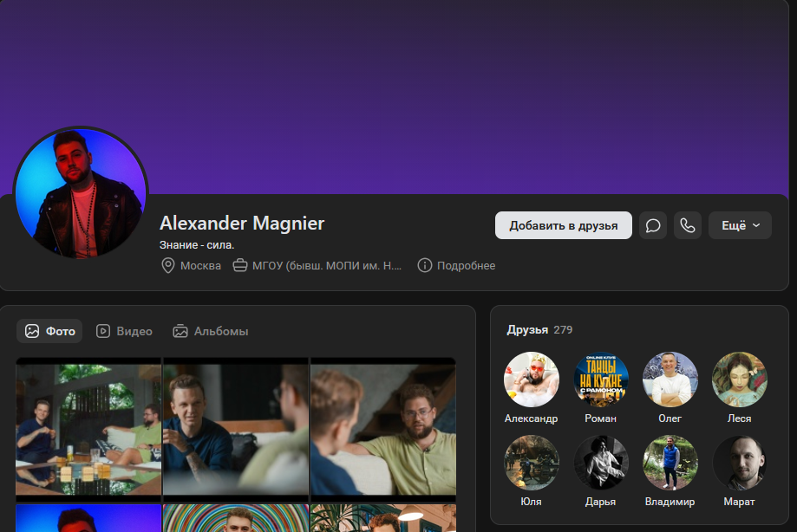The height and width of the screenshot is (532, 797).
Task: Open friend Дарья's avatar
Action: (x=601, y=463)
